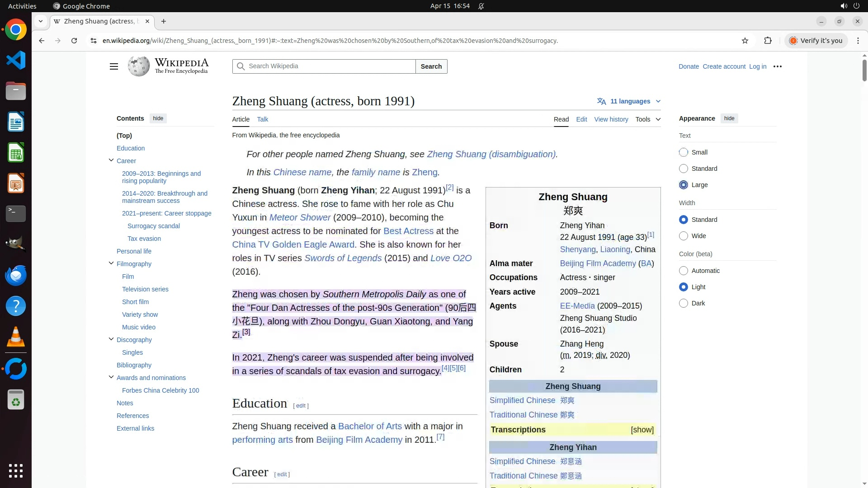Switch color theme to Dark
The width and height of the screenshot is (868, 488).
pyautogui.click(x=684, y=303)
